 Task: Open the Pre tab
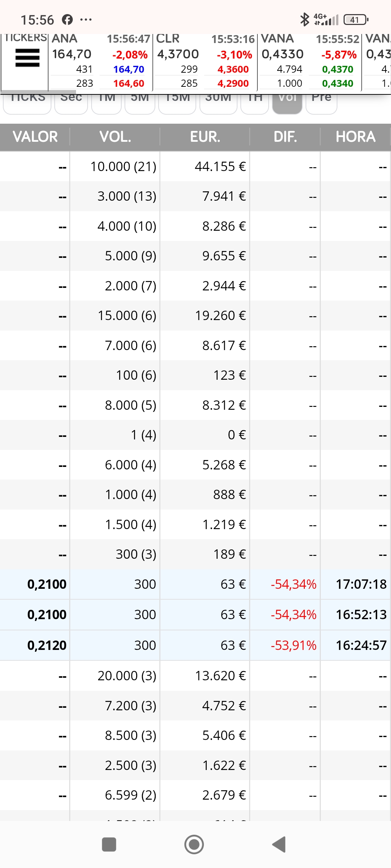(321, 104)
